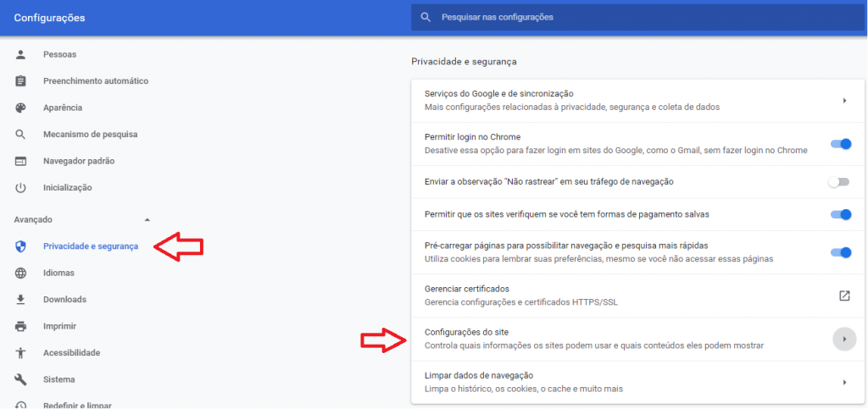Screen dimensions: 868x409
Task: Click the Downloads arrow icon
Action: 20,300
